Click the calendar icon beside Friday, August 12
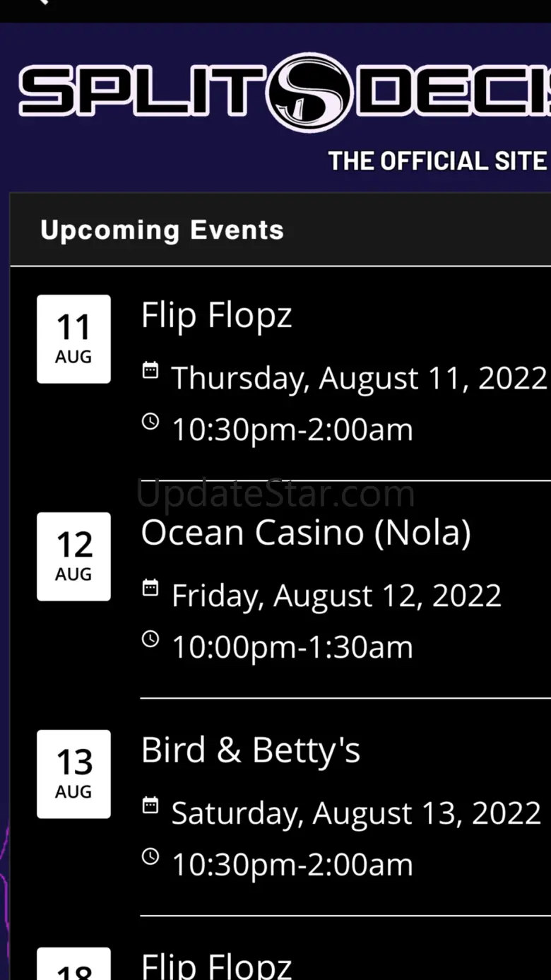The width and height of the screenshot is (551, 980). pos(150,588)
